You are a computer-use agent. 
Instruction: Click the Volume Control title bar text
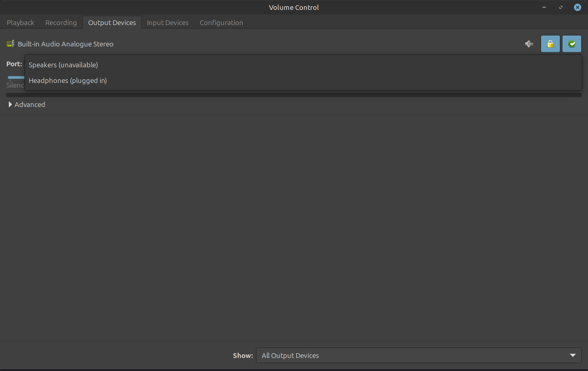click(x=294, y=7)
